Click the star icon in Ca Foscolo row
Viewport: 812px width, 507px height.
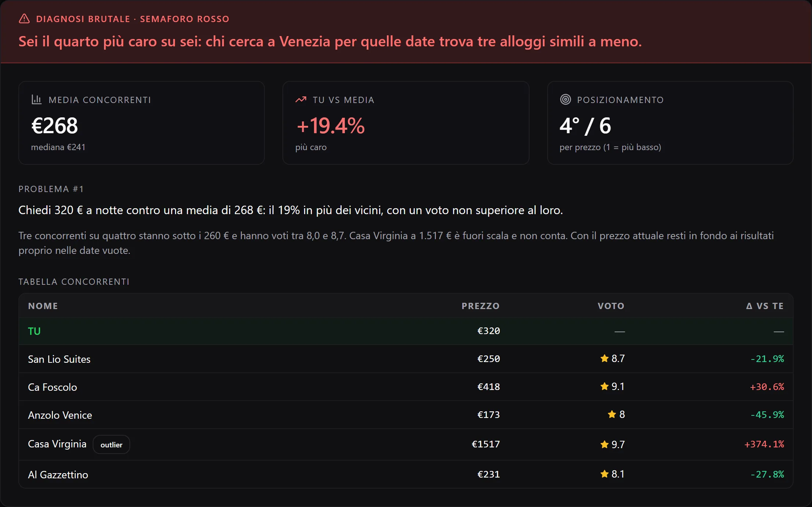pyautogui.click(x=604, y=386)
